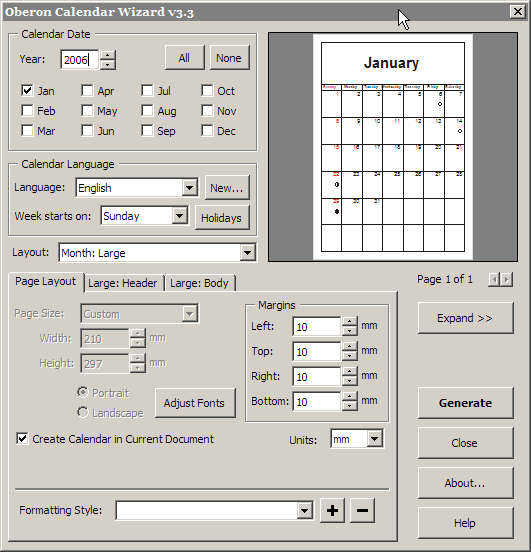
Task: Open the Units dropdown
Action: (374, 439)
